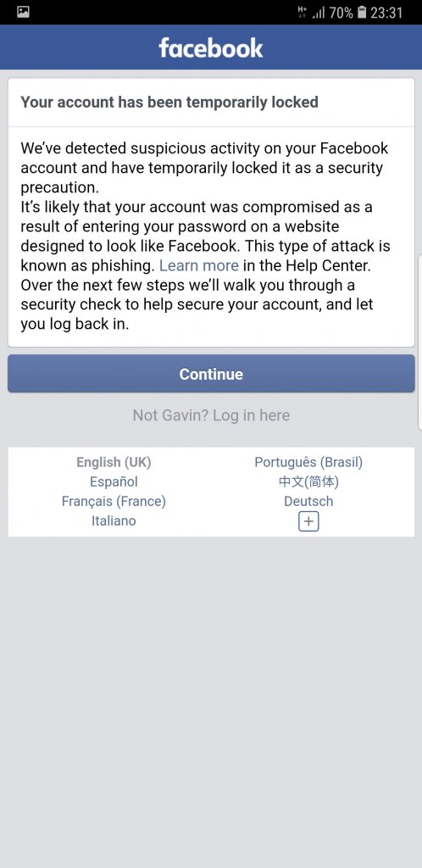
Task: Tap the 70% battery percentage text
Action: [341, 13]
